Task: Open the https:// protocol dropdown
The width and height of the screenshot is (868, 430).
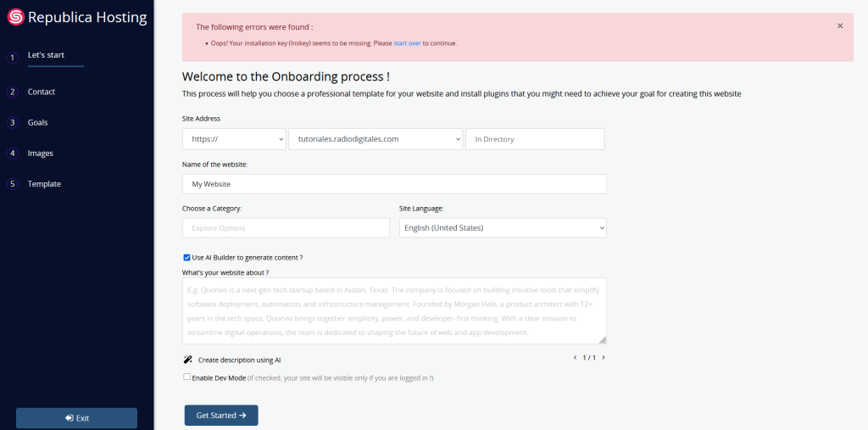Action: (x=234, y=139)
